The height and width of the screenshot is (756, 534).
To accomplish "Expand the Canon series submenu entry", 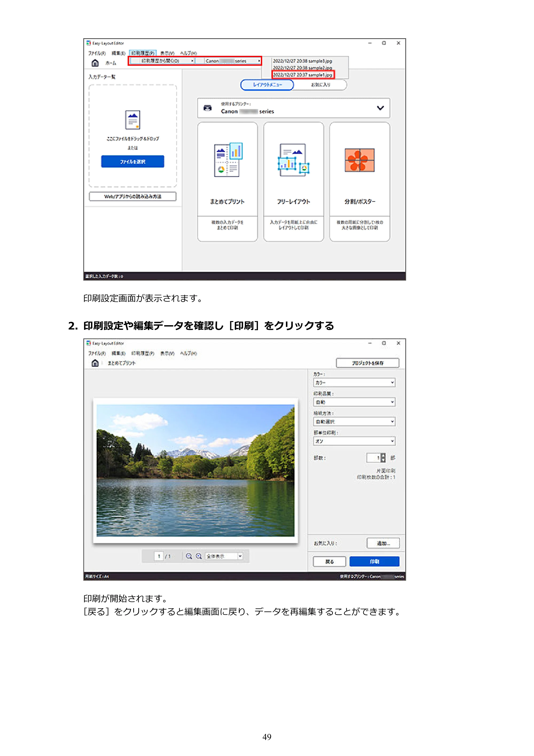I will click(x=228, y=61).
